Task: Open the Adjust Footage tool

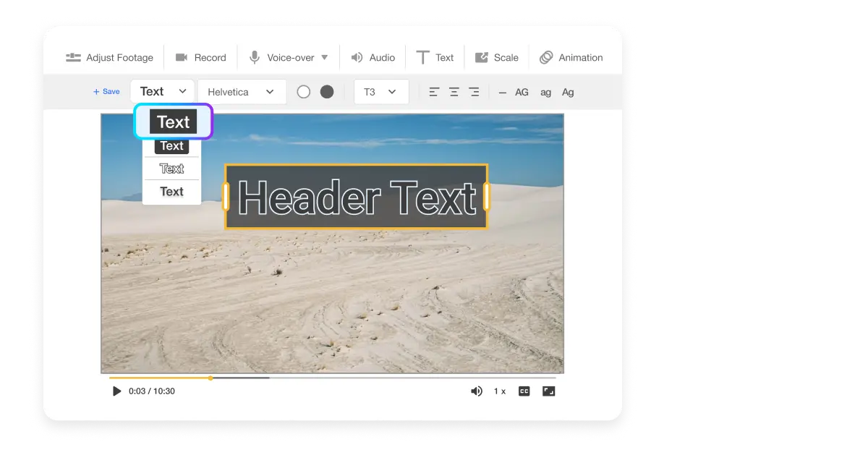Action: click(x=109, y=57)
